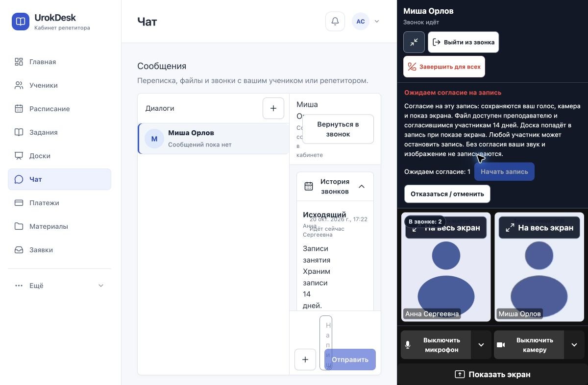The image size is (588, 385).
Task: Click the message input field
Action: point(326,343)
